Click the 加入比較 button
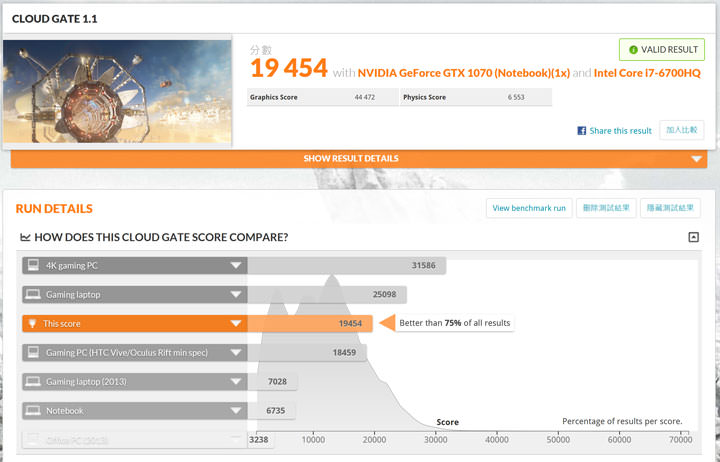This screenshot has width=720, height=462. (x=682, y=130)
